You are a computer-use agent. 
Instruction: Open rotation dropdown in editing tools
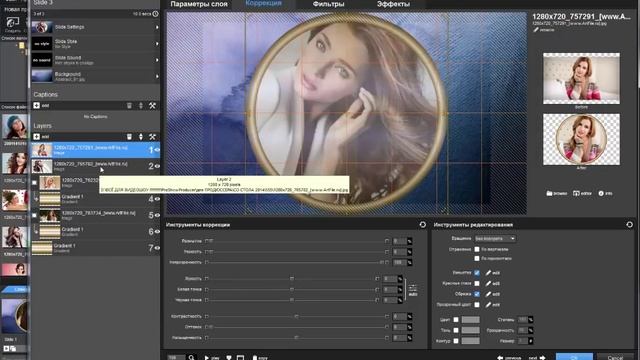(495, 238)
